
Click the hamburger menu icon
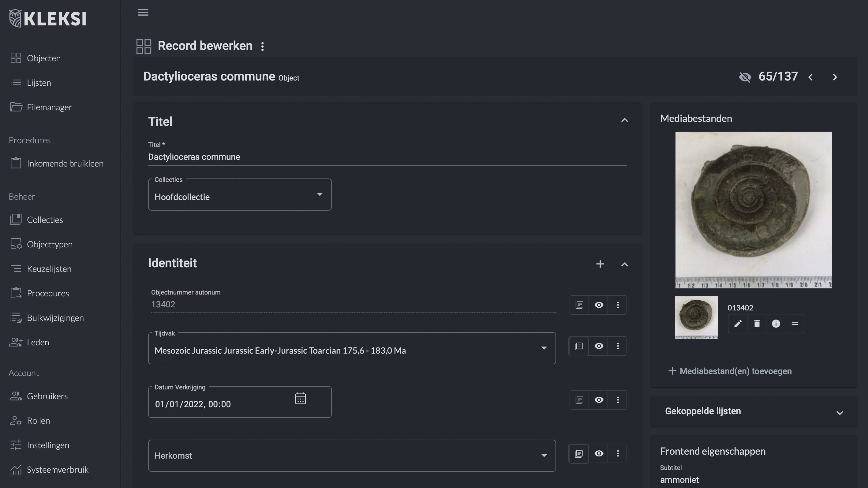pyautogui.click(x=143, y=12)
